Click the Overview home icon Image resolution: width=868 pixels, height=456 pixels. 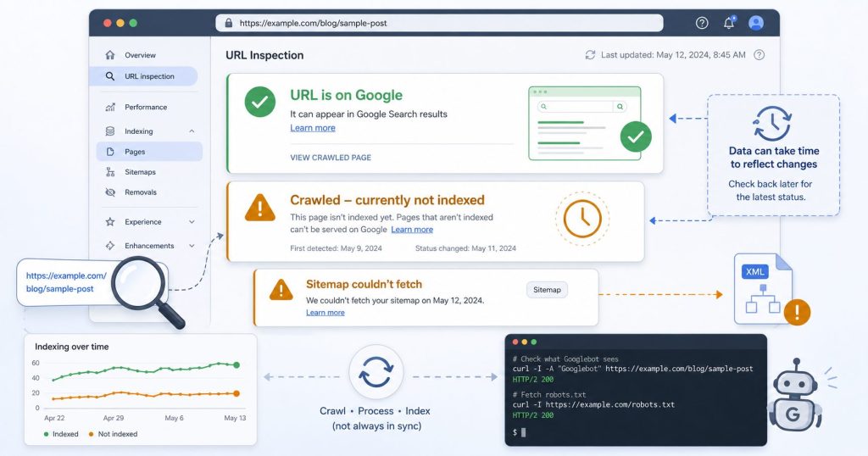coord(110,55)
